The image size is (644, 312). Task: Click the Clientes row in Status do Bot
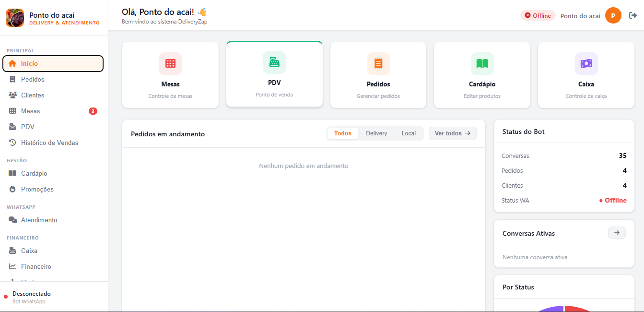564,185
